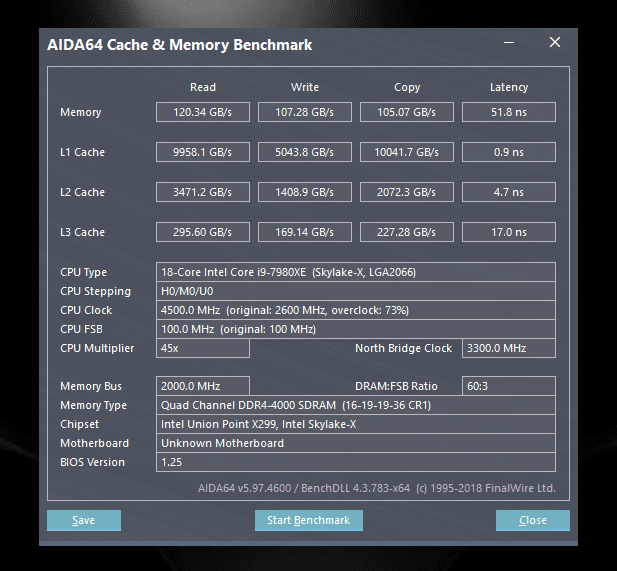Click the CPU FSB field 100.0 MHz

click(x=356, y=329)
